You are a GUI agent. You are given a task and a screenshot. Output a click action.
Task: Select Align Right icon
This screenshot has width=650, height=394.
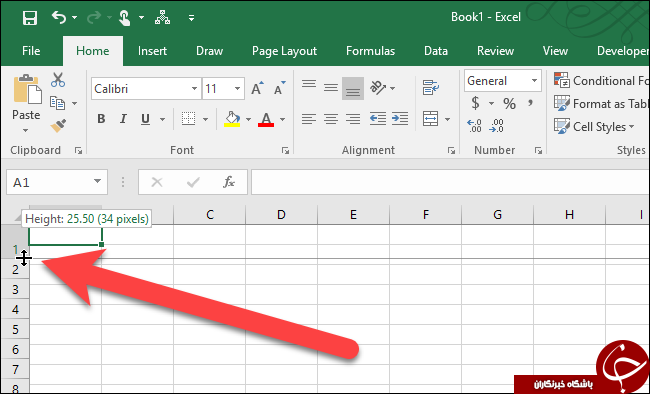[x=353, y=119]
